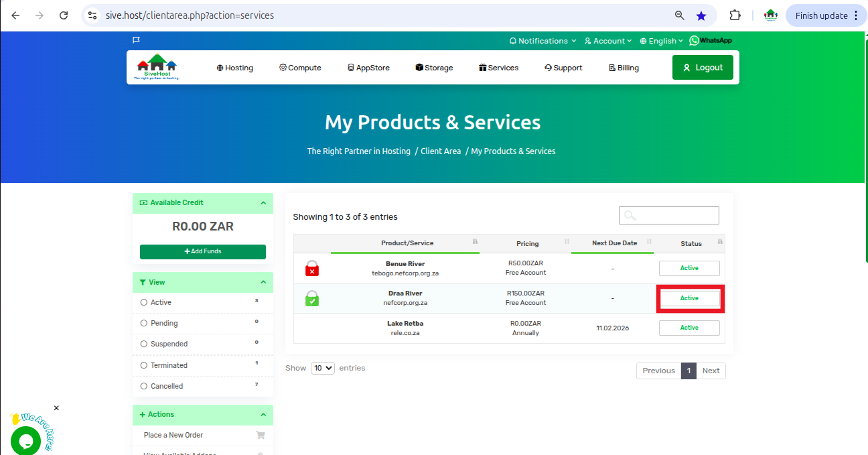Open the English language selector
This screenshot has width=868, height=455.
tap(662, 41)
